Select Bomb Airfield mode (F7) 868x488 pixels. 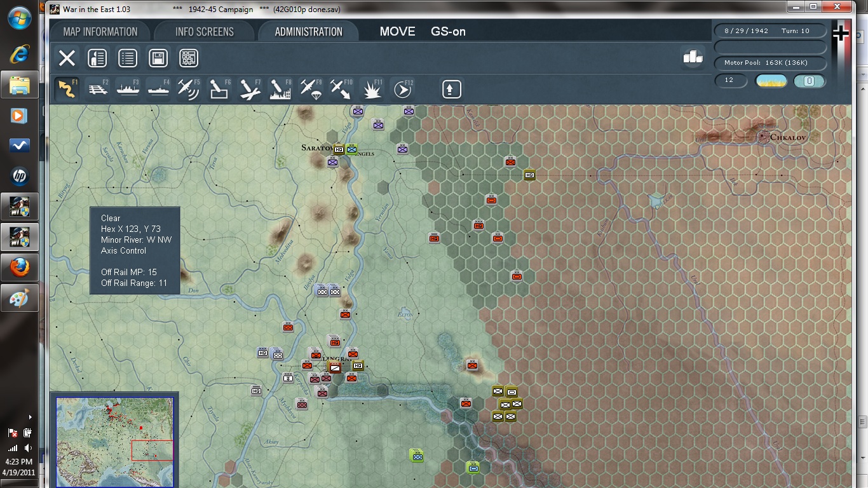(x=250, y=89)
